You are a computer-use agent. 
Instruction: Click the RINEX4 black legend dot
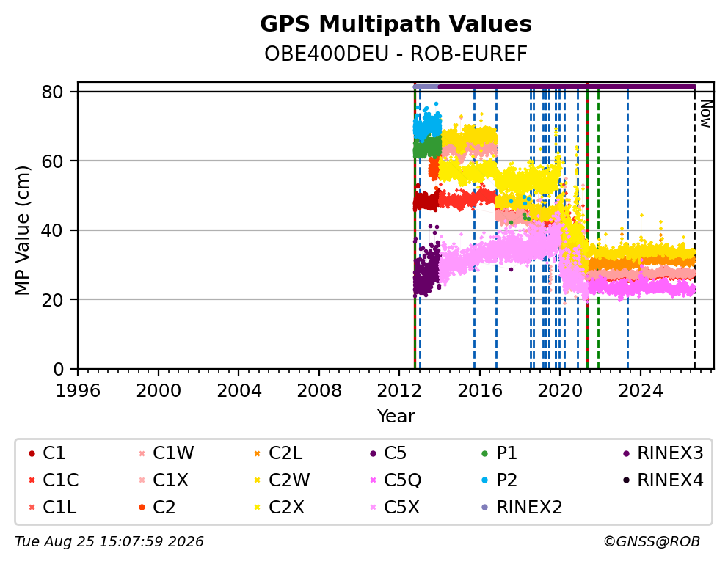(626, 480)
